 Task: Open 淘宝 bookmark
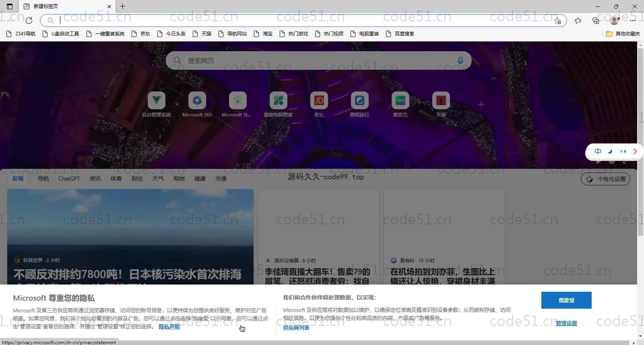point(263,34)
